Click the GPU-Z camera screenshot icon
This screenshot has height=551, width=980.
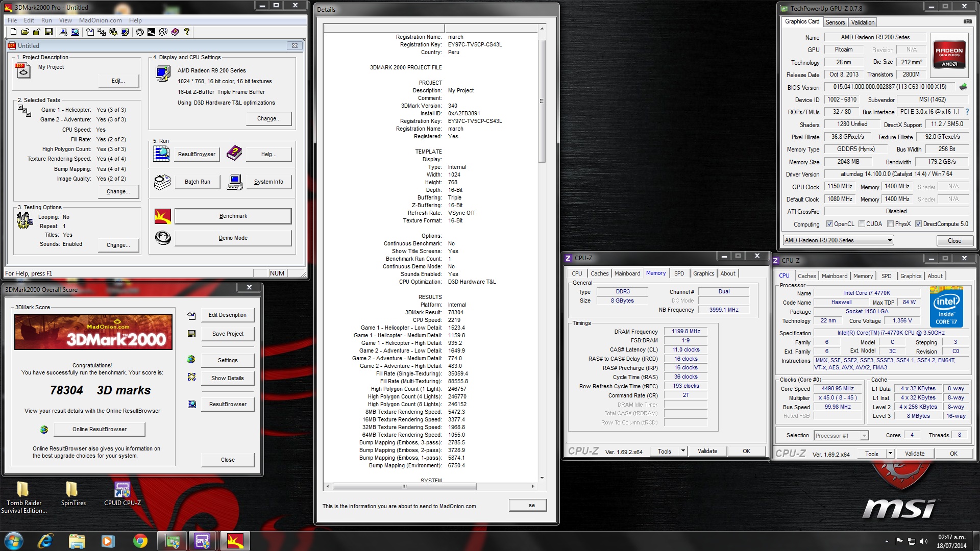pyautogui.click(x=967, y=21)
